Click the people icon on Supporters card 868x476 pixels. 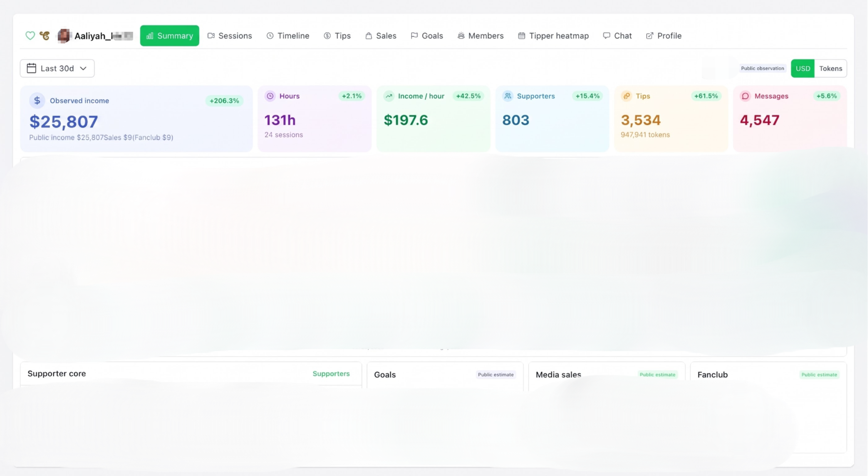click(x=508, y=96)
